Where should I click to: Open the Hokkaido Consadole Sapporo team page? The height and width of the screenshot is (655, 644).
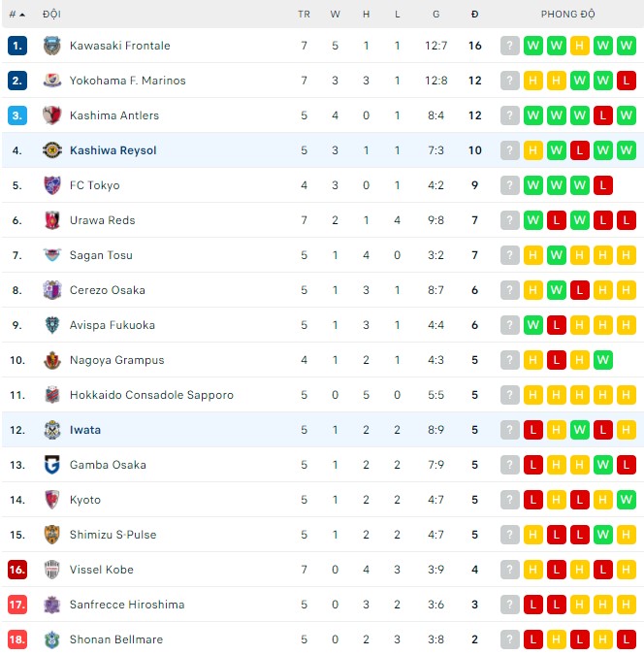[151, 395]
